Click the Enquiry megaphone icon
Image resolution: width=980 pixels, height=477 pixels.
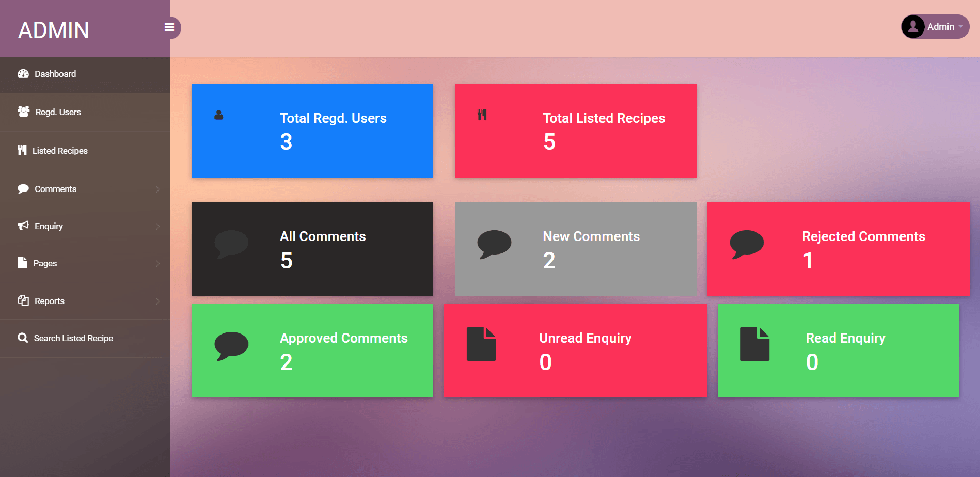(x=23, y=226)
